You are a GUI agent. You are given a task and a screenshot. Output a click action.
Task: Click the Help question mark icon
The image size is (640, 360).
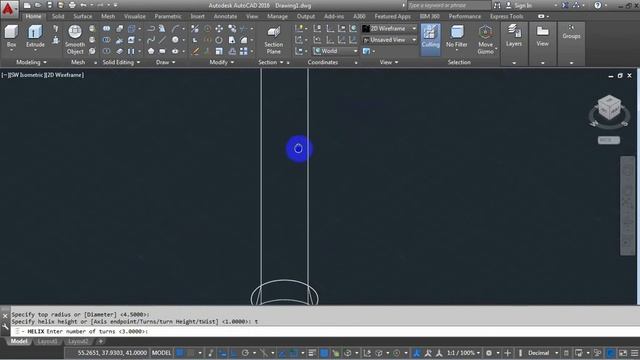coord(598,5)
